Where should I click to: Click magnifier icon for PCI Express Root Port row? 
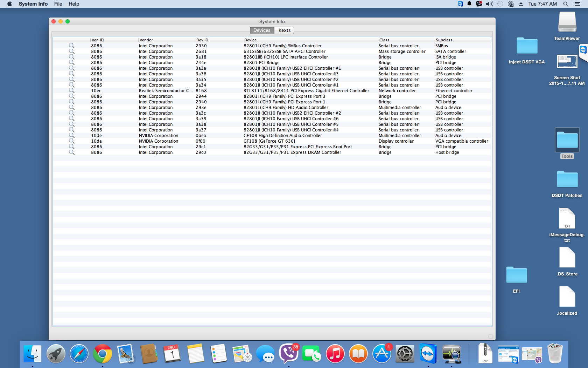pos(71,146)
